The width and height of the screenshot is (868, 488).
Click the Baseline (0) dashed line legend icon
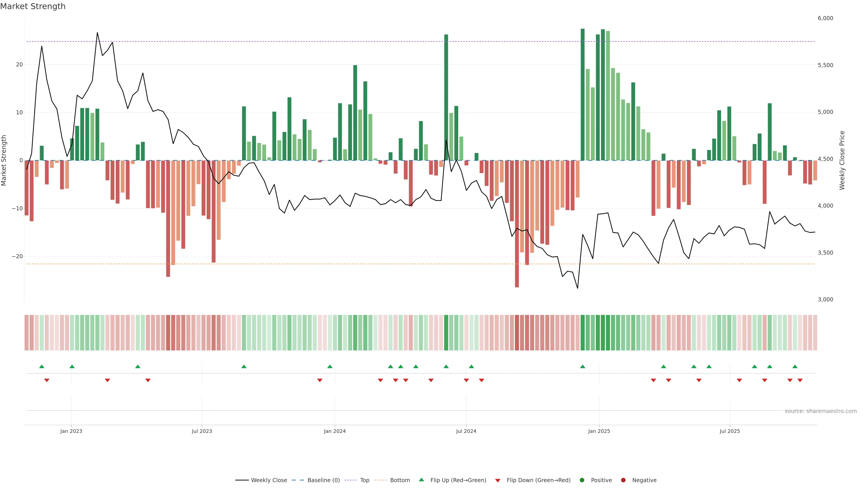click(x=297, y=480)
